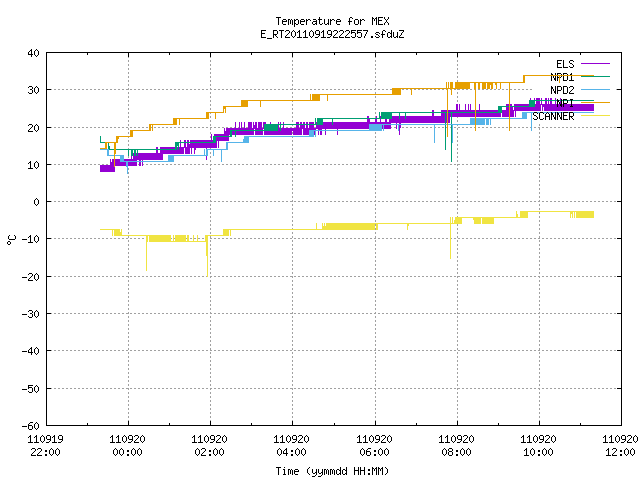This screenshot has width=640, height=480.
Task: Click the yellow SCANNER legend line sample
Action: tap(595, 116)
